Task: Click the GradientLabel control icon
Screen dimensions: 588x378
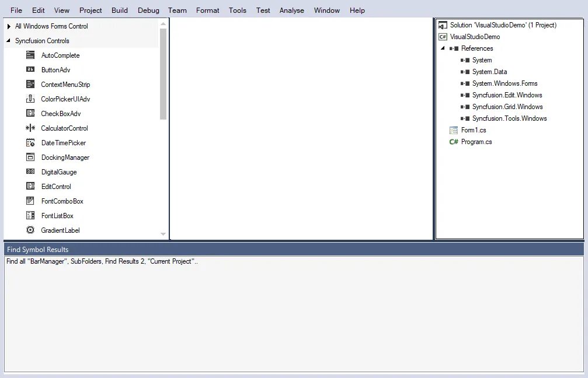Action: coord(30,230)
